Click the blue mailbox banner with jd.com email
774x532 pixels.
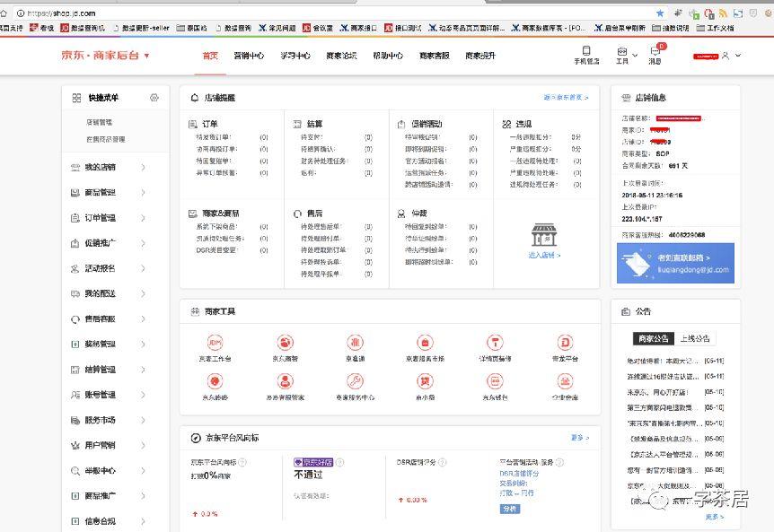675,263
